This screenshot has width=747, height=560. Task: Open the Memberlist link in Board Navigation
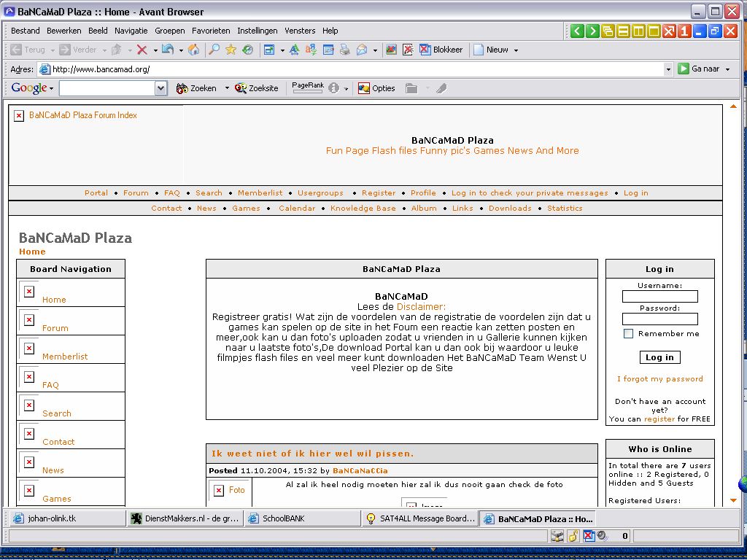(65, 356)
